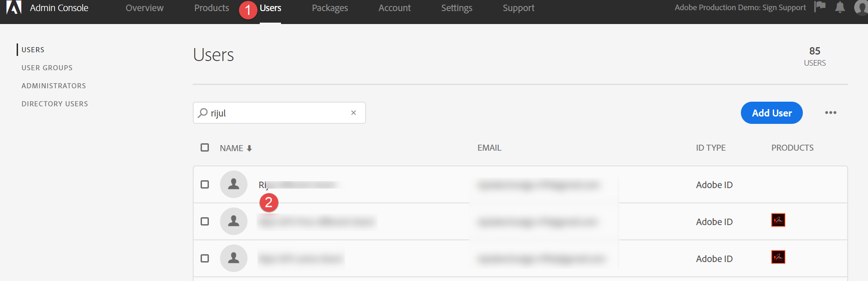Image resolution: width=868 pixels, height=281 pixels.
Task: Clear the search field with X
Action: pos(354,113)
